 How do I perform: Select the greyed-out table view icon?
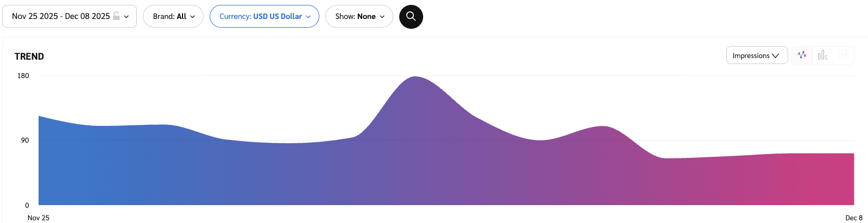click(x=843, y=55)
